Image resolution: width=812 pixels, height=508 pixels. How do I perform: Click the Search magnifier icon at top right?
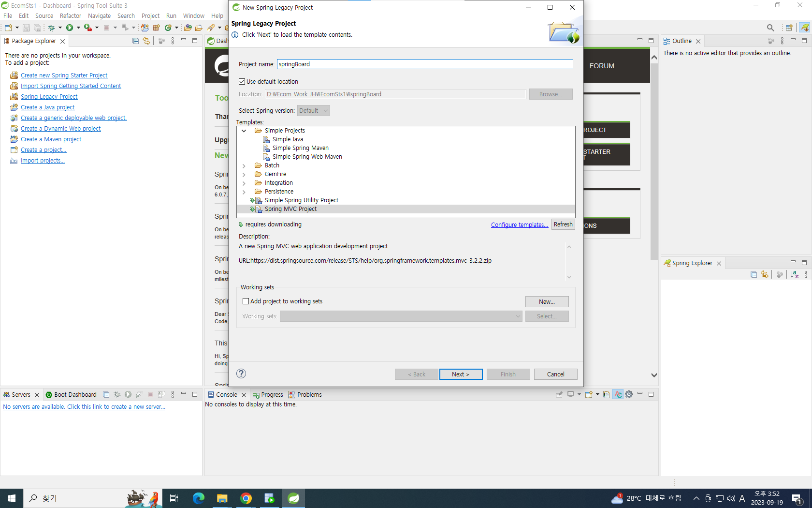click(x=770, y=28)
